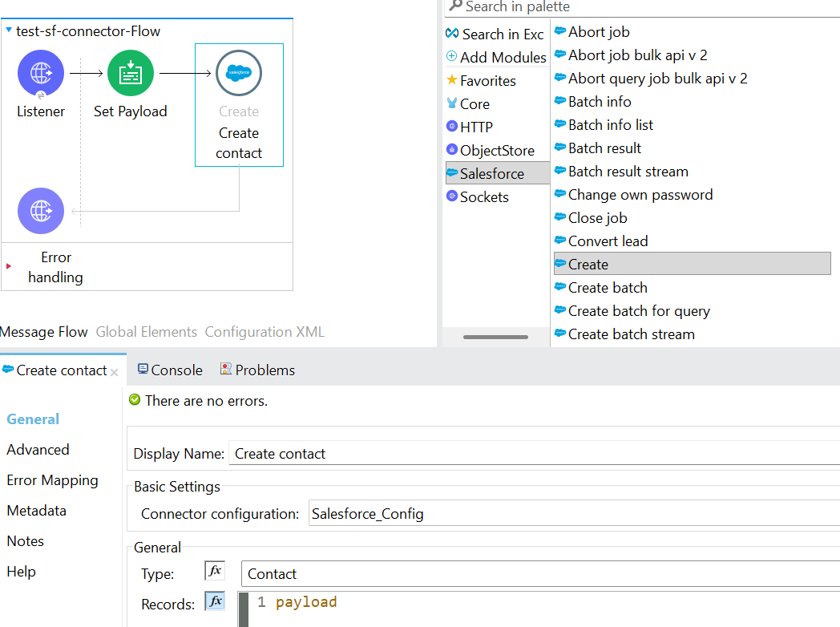Screen dimensions: 840x627
Task: Switch to Configuration XML tab
Action: [265, 332]
